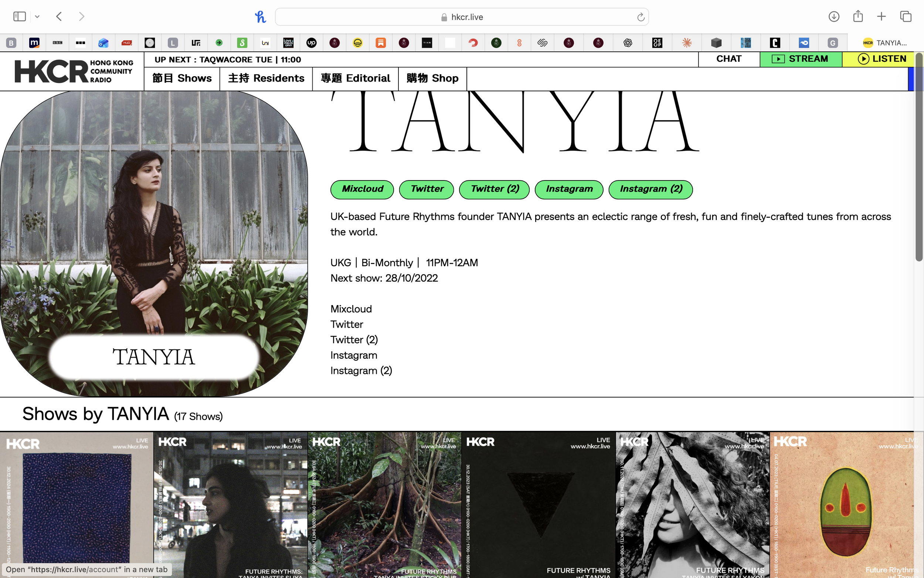Open the Editorial menu
The image size is (924, 578).
tap(355, 78)
